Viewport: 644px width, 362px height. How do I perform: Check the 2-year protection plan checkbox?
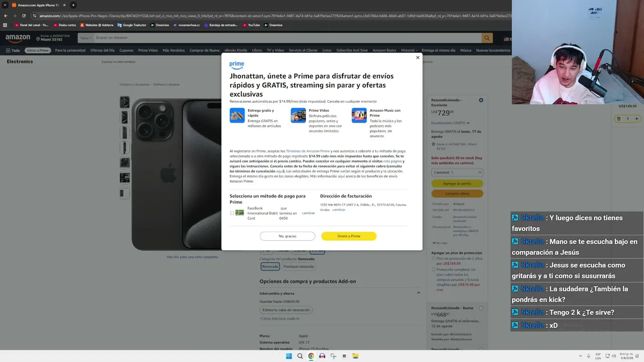pyautogui.click(x=434, y=258)
